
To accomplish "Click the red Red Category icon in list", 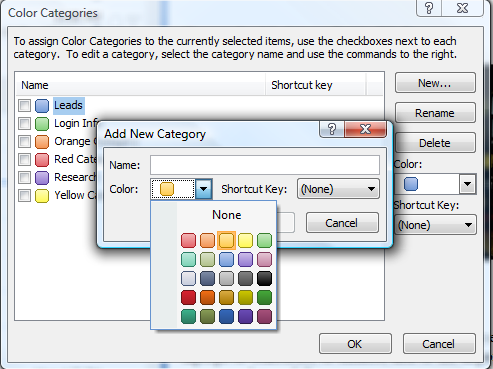I will point(42,160).
